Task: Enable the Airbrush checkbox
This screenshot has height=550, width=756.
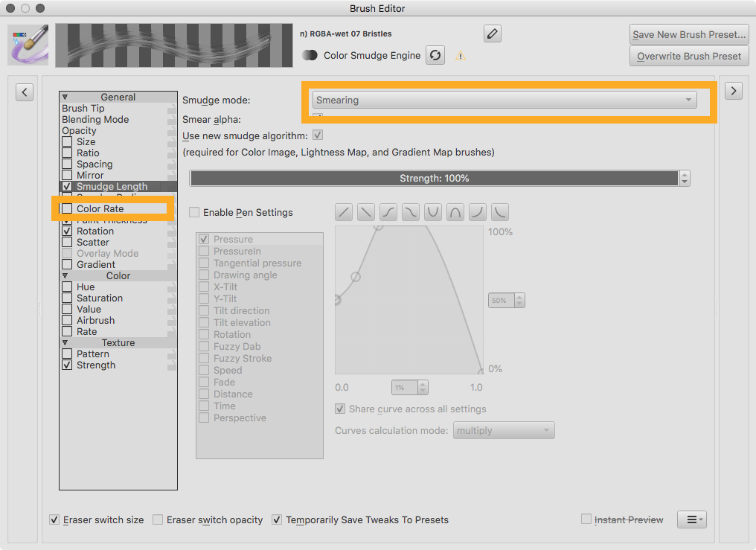Action: coord(67,320)
